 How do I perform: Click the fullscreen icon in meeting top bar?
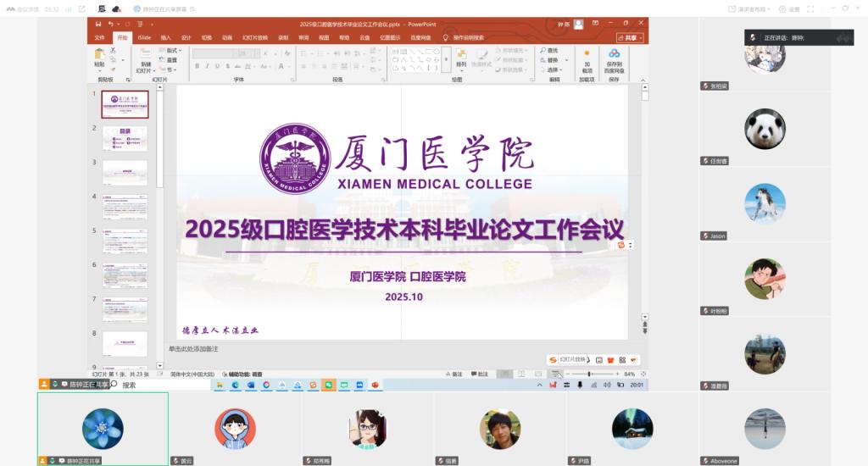810,8
